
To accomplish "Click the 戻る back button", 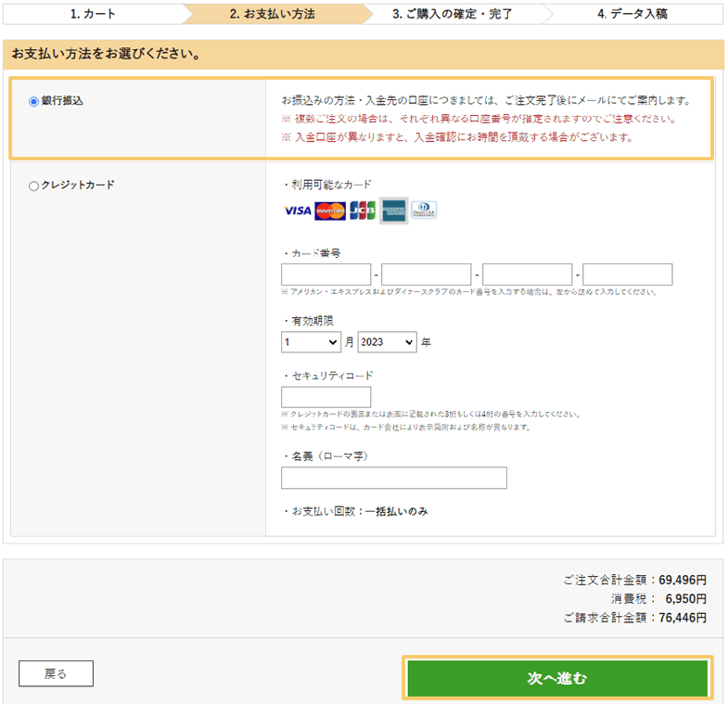I will point(56,673).
